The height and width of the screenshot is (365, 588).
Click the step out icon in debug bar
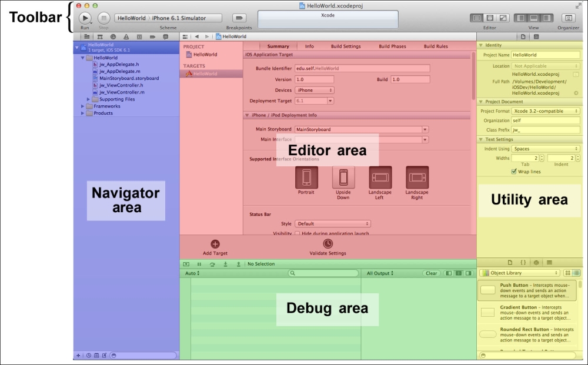[238, 264]
